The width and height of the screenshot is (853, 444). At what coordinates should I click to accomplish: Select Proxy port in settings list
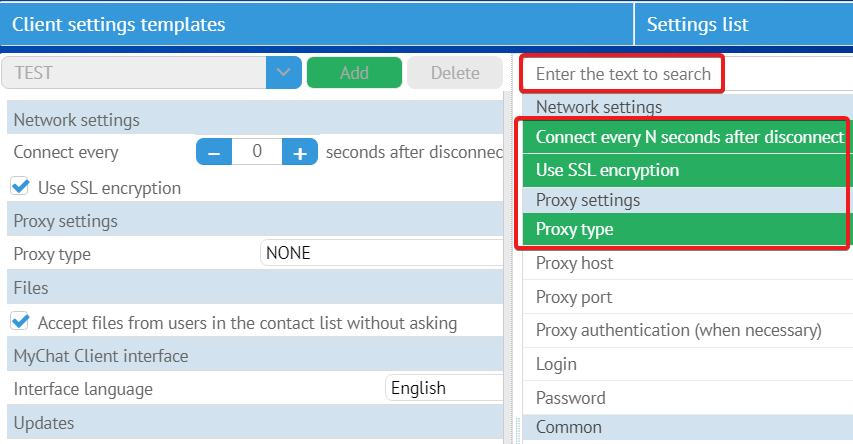click(574, 298)
